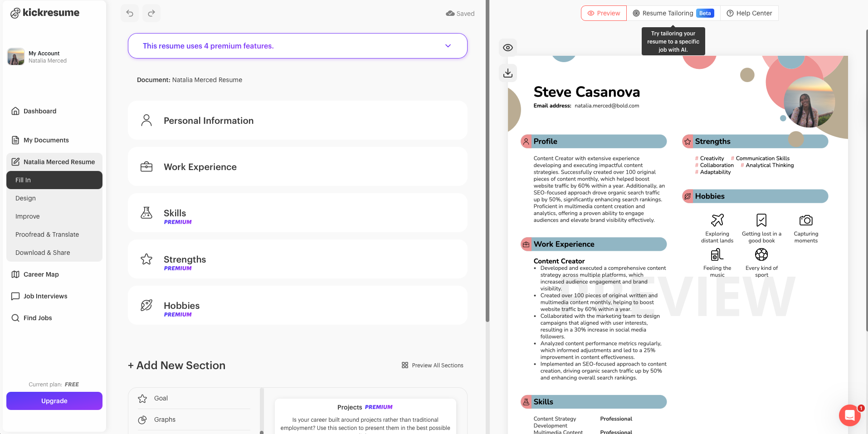Open the Resume Tailoring tab

668,13
